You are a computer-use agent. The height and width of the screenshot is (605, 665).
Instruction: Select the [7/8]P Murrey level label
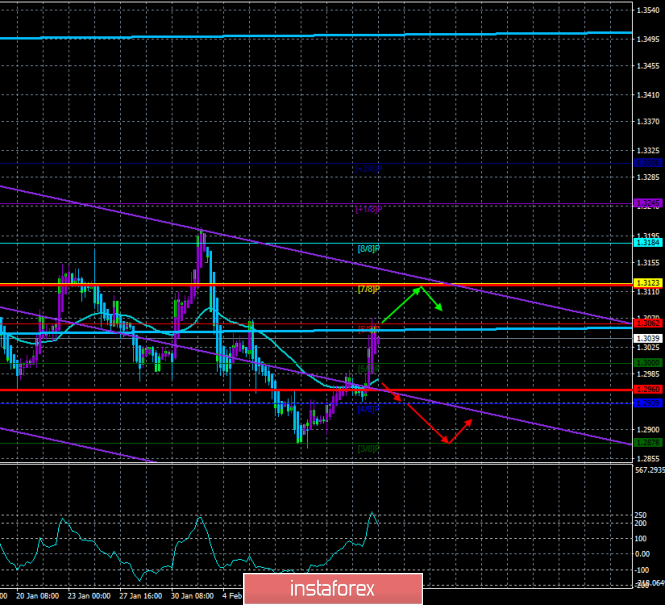(369, 289)
